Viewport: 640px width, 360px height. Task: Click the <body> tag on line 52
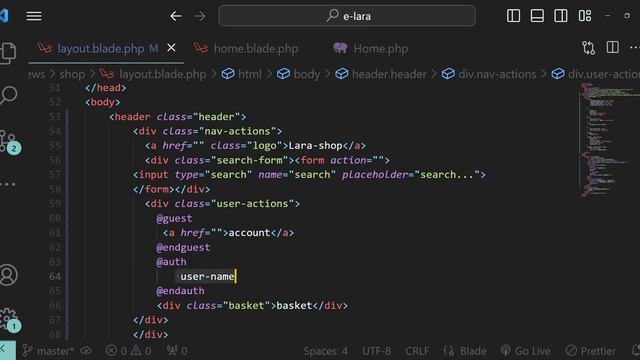coord(102,102)
